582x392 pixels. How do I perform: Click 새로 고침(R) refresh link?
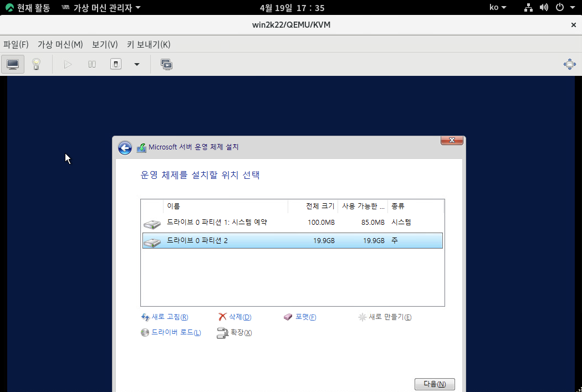(x=170, y=317)
